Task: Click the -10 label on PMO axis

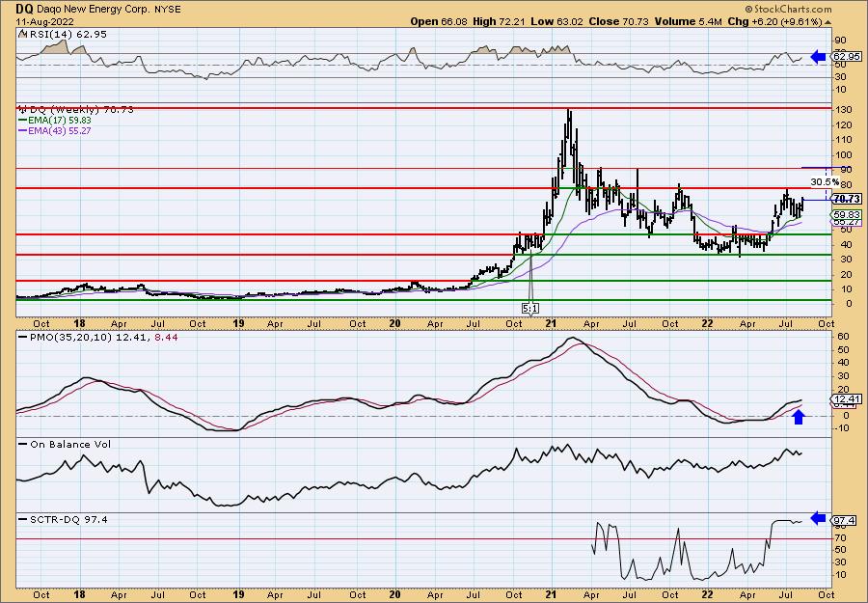Action: point(840,428)
